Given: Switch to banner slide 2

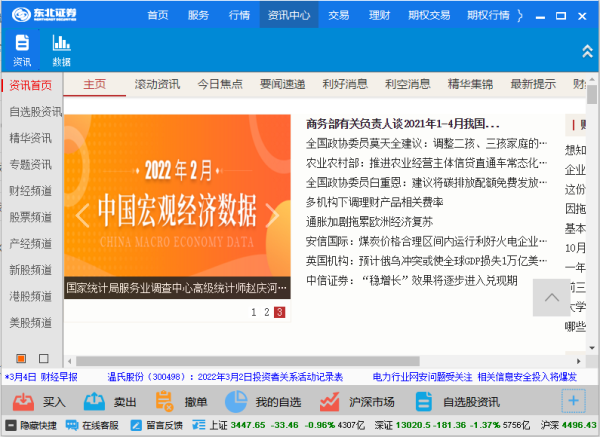Looking at the screenshot, I should [x=267, y=312].
